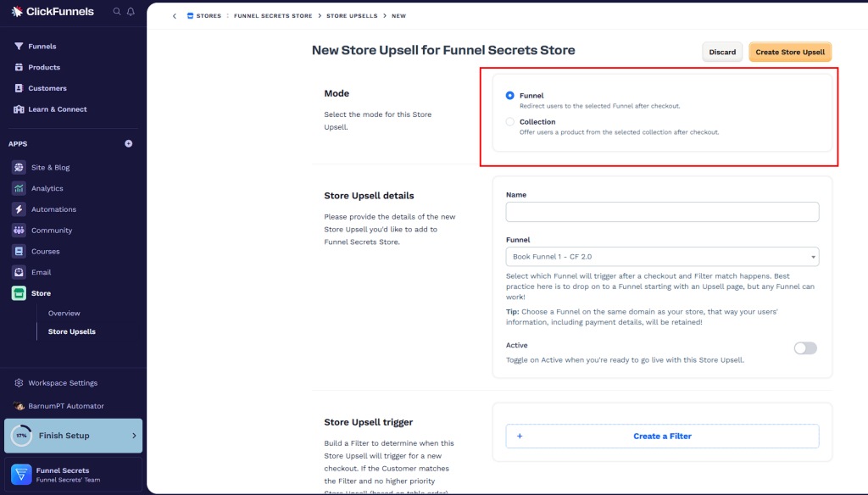This screenshot has height=495, width=868.
Task: Go to Stores breadcrumb link
Action: tap(209, 16)
